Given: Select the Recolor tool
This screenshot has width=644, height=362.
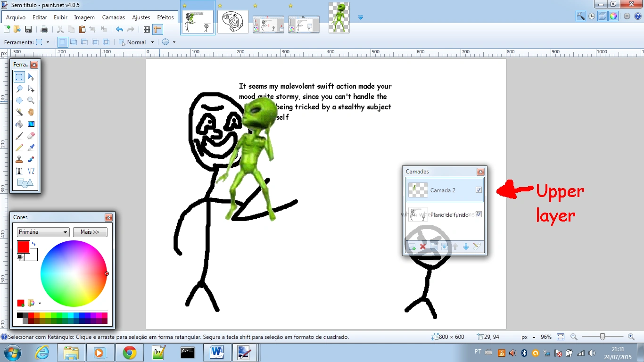Looking at the screenshot, I should point(31,159).
